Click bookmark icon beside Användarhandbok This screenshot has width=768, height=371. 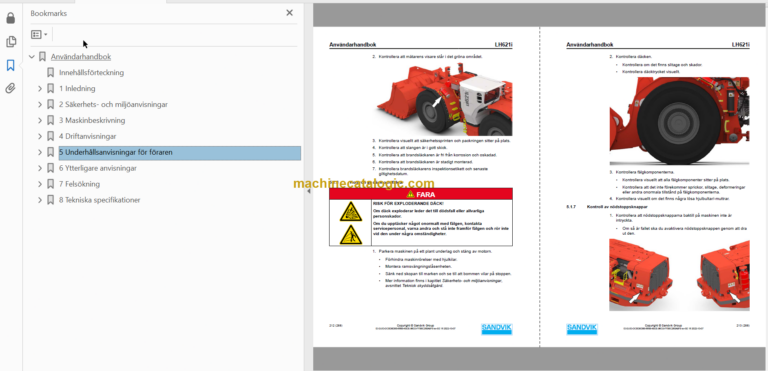click(x=42, y=57)
